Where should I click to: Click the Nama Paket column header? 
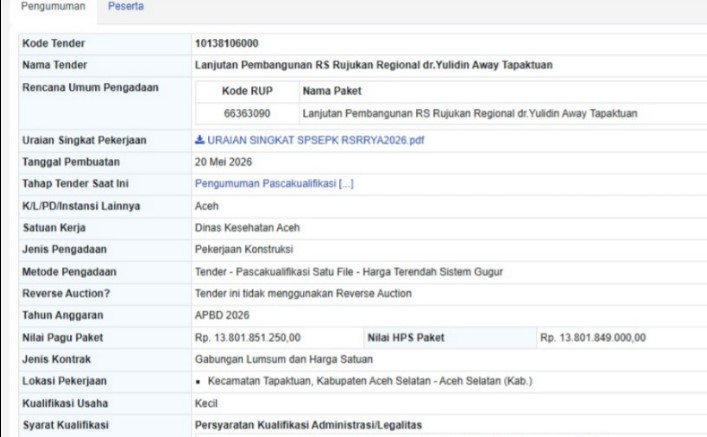click(x=332, y=91)
